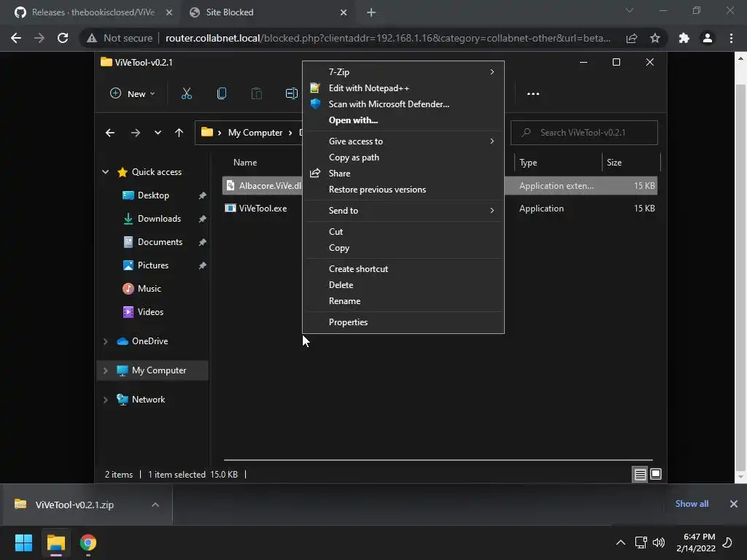This screenshot has width=747, height=560.
Task: Go up one folder level in Explorer
Action: coord(179,133)
